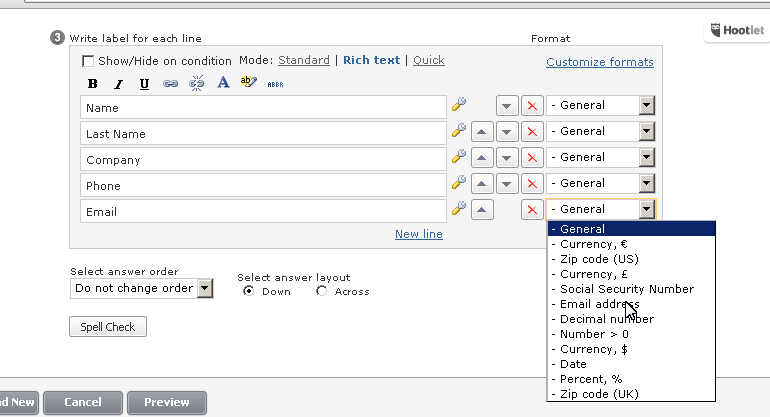Image resolution: width=770 pixels, height=417 pixels.
Task: Click the Cancel button
Action: [x=83, y=402]
